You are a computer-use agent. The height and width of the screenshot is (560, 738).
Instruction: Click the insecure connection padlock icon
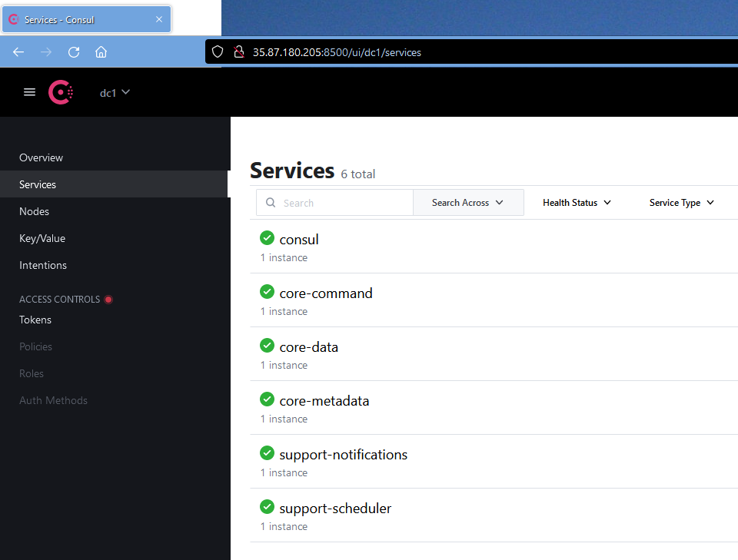239,51
